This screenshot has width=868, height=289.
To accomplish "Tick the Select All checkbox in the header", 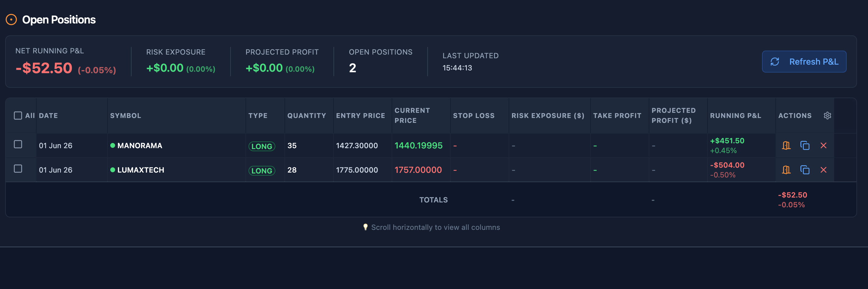I will 18,116.
